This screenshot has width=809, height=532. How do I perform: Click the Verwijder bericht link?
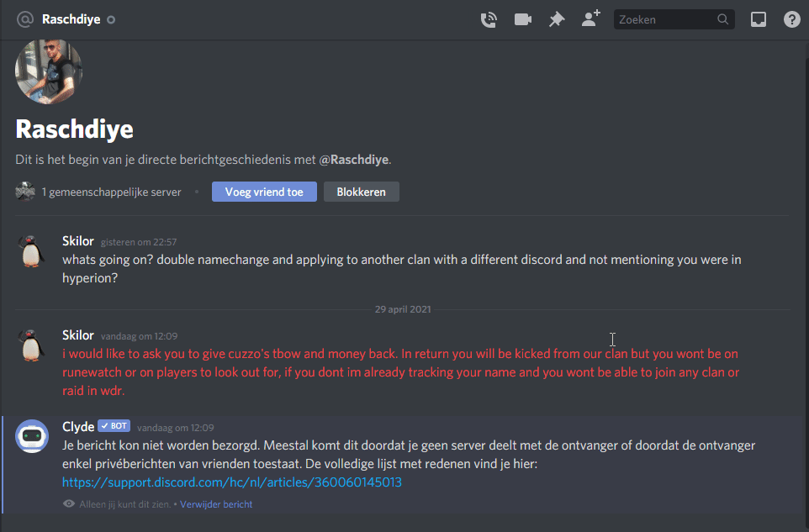click(x=216, y=504)
